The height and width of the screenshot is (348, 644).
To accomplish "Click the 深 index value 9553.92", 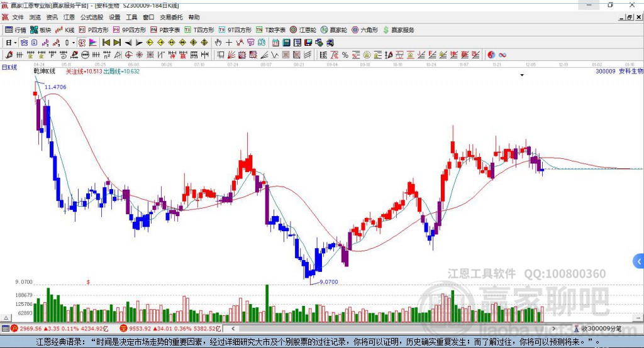I will [140, 329].
